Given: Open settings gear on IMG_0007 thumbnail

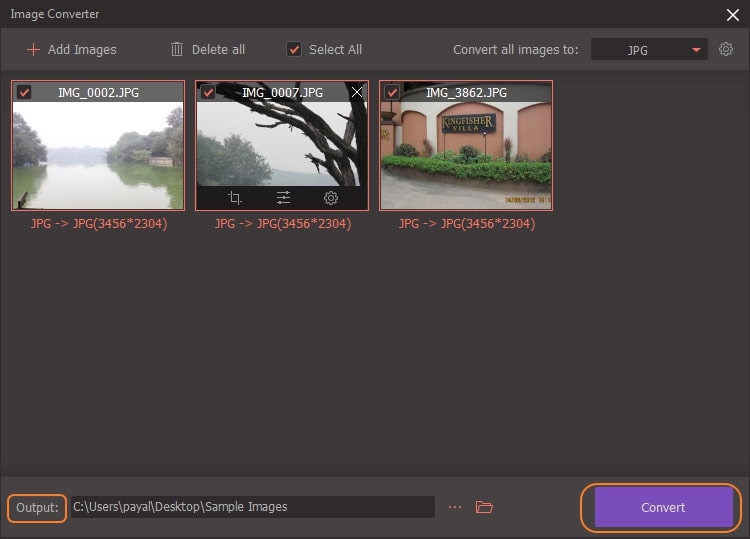Looking at the screenshot, I should click(x=330, y=198).
